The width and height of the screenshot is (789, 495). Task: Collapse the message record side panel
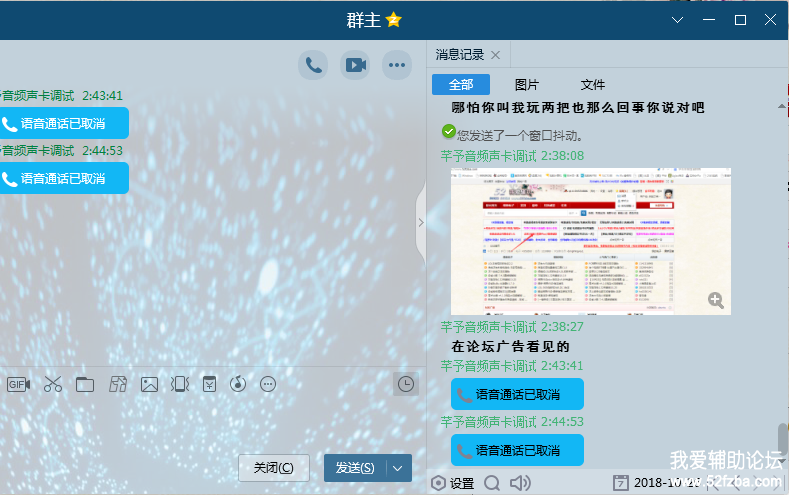coord(420,222)
